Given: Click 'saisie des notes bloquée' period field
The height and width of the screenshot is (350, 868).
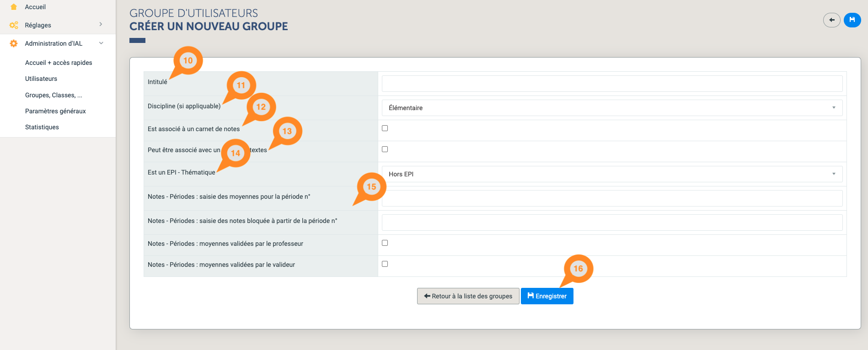Looking at the screenshot, I should pos(612,223).
